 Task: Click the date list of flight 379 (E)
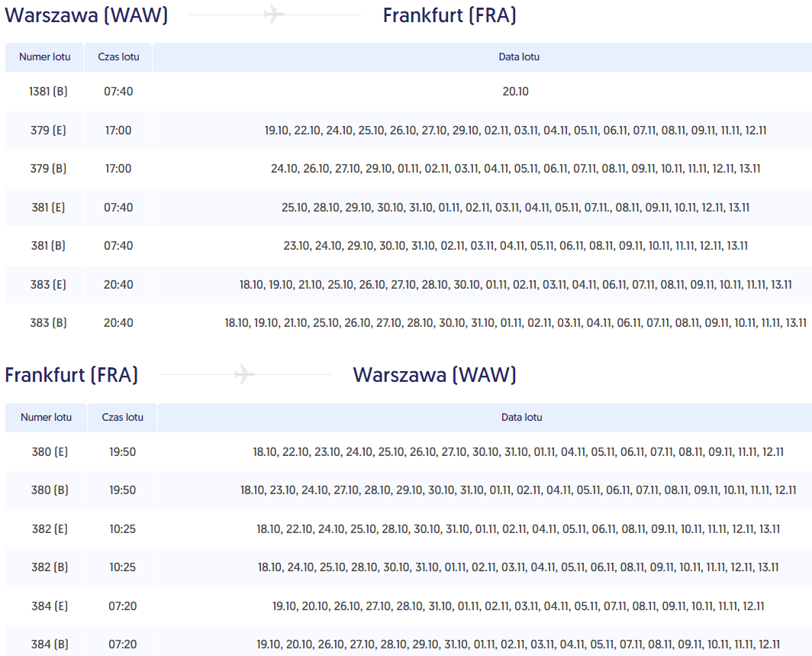tap(516, 130)
